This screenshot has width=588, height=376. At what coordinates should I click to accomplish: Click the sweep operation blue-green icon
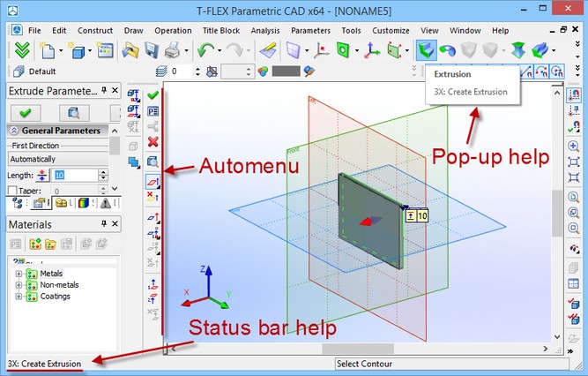click(x=540, y=50)
